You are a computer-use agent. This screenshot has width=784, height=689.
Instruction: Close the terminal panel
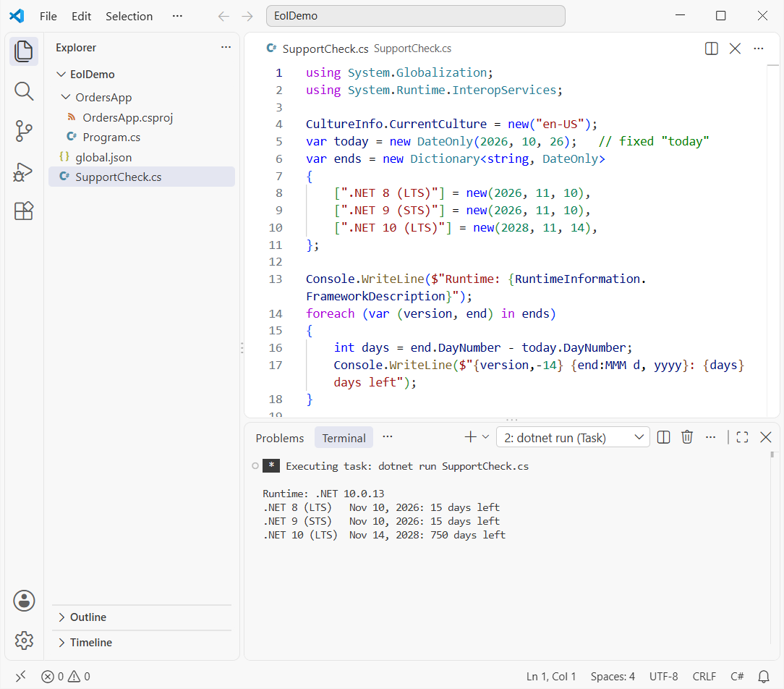click(x=765, y=437)
